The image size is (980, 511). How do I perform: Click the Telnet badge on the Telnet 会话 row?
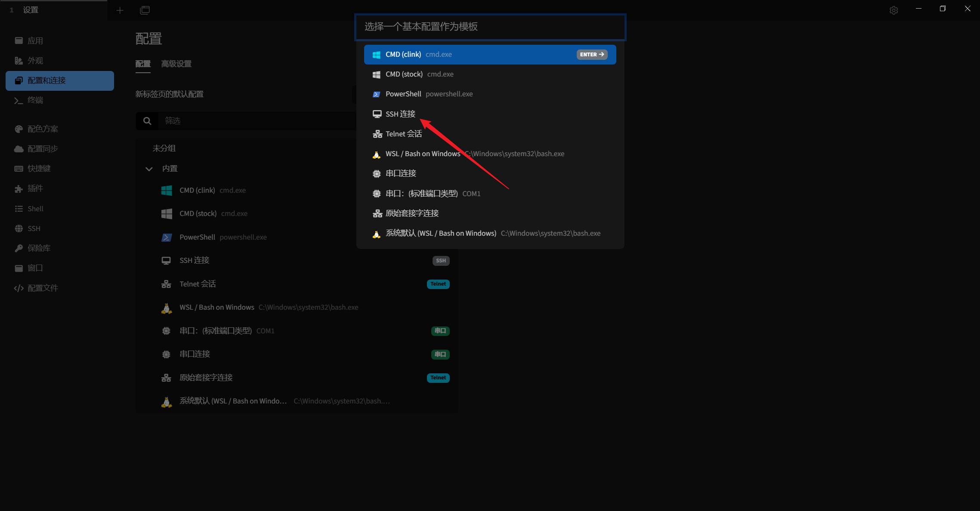point(438,284)
